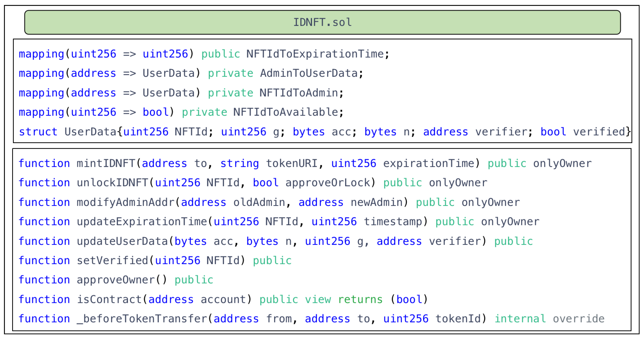Click the struct keyword before UserData
This screenshot has height=338, width=644.
(x=38, y=132)
